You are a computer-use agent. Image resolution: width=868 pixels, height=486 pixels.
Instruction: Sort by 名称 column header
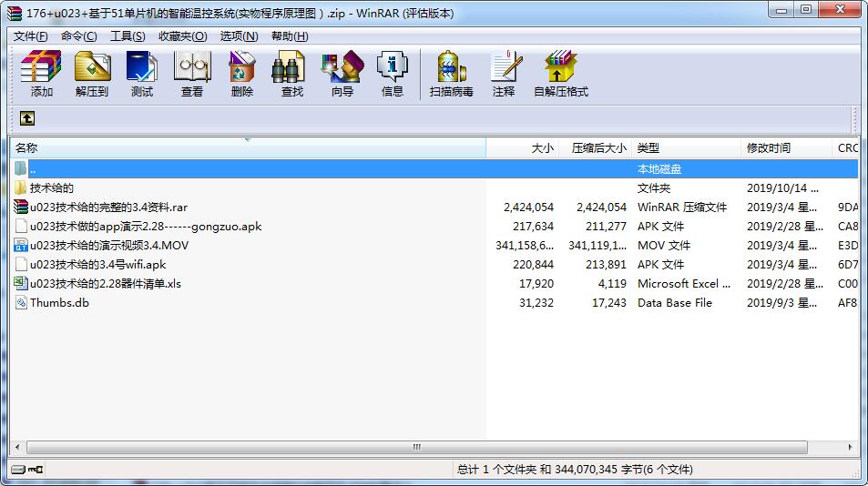click(248, 147)
